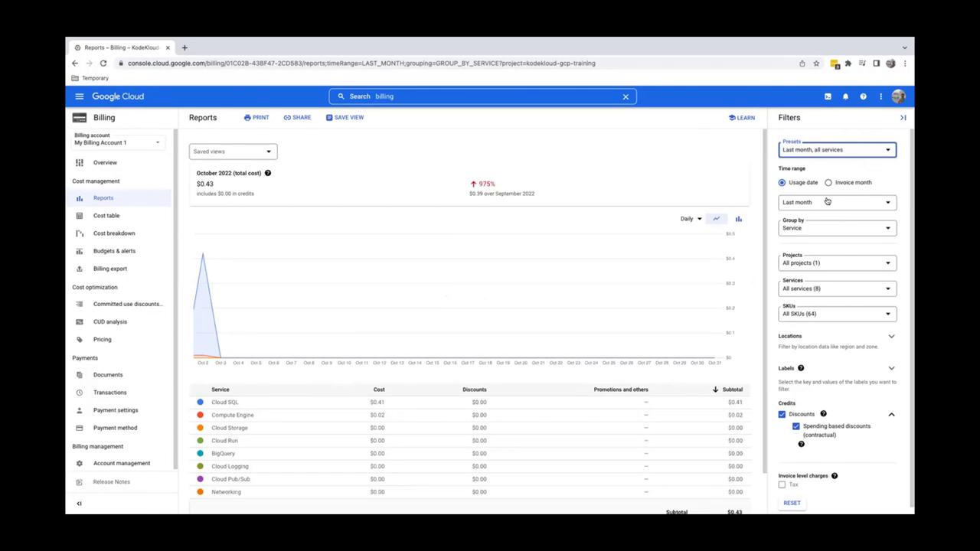Close the Reports browser tab
The height and width of the screenshot is (551, 980).
[168, 47]
